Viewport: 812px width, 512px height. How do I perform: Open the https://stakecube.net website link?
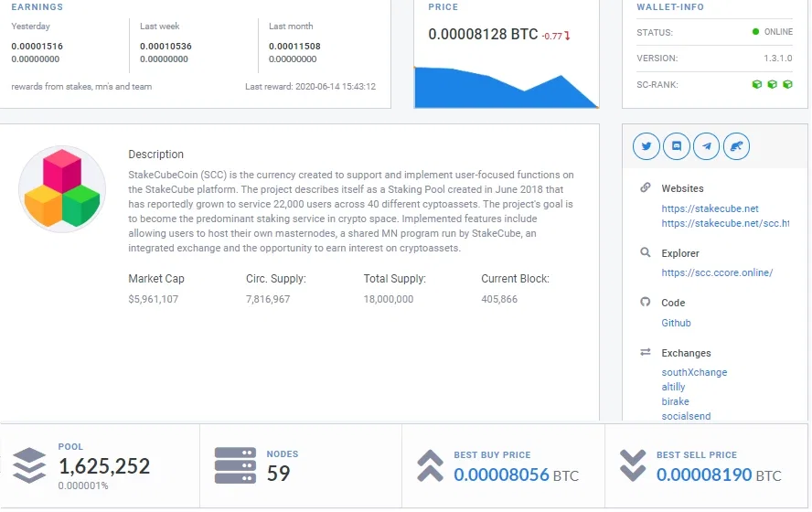point(710,208)
